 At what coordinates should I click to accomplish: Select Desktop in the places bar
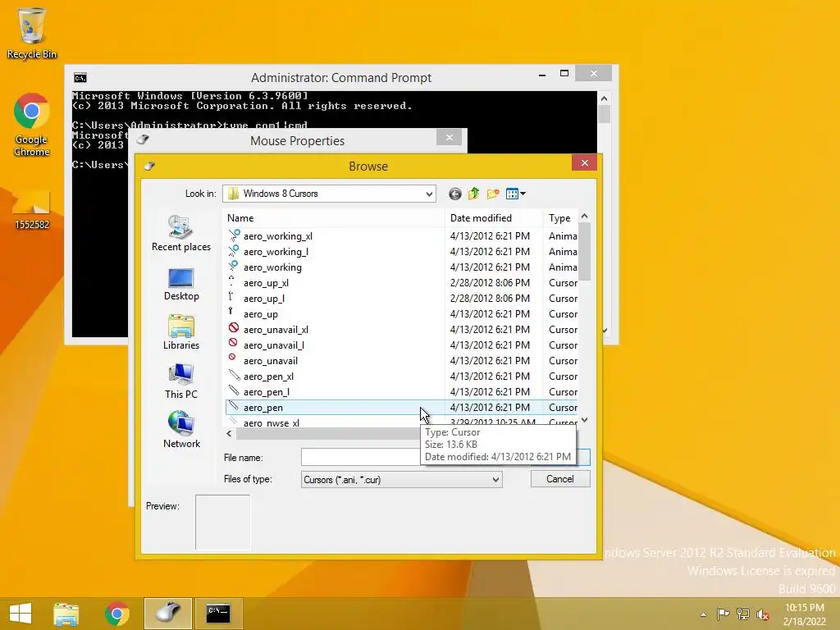[x=181, y=285]
